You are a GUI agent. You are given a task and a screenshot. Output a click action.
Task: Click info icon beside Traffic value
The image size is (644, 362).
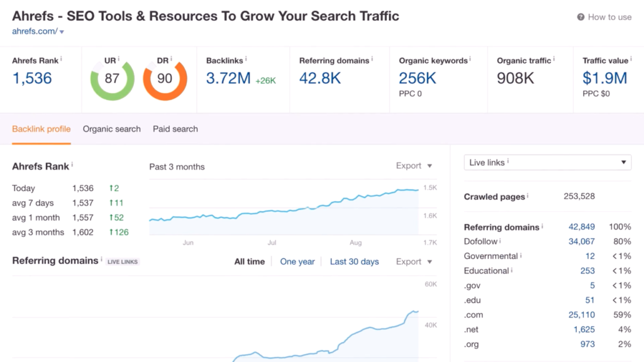631,59
